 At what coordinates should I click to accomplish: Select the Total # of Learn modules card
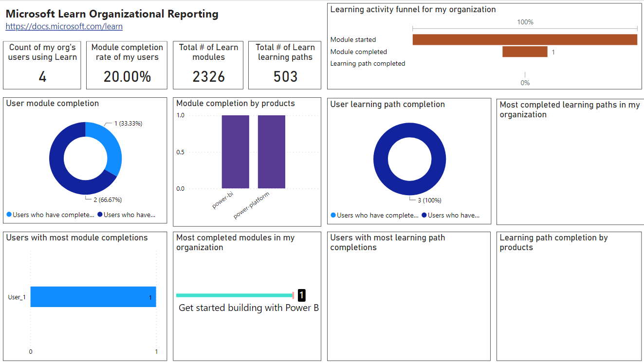[x=208, y=65]
